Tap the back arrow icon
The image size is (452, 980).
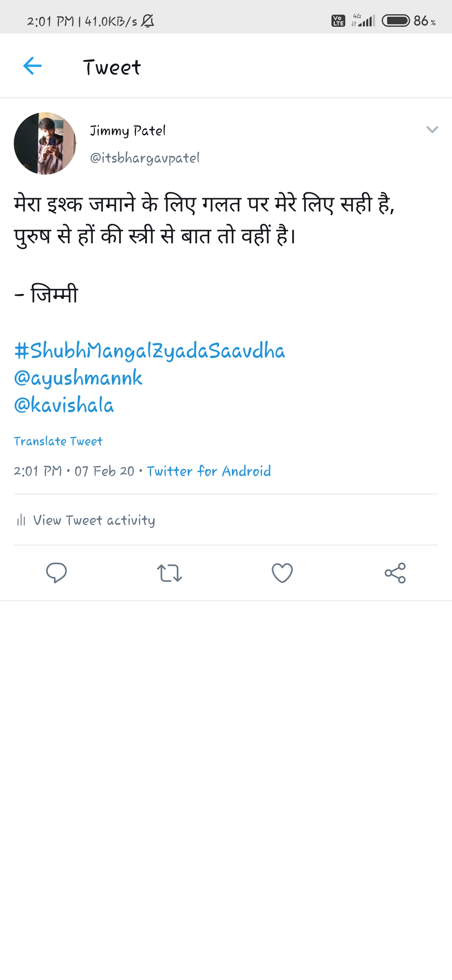[x=32, y=66]
